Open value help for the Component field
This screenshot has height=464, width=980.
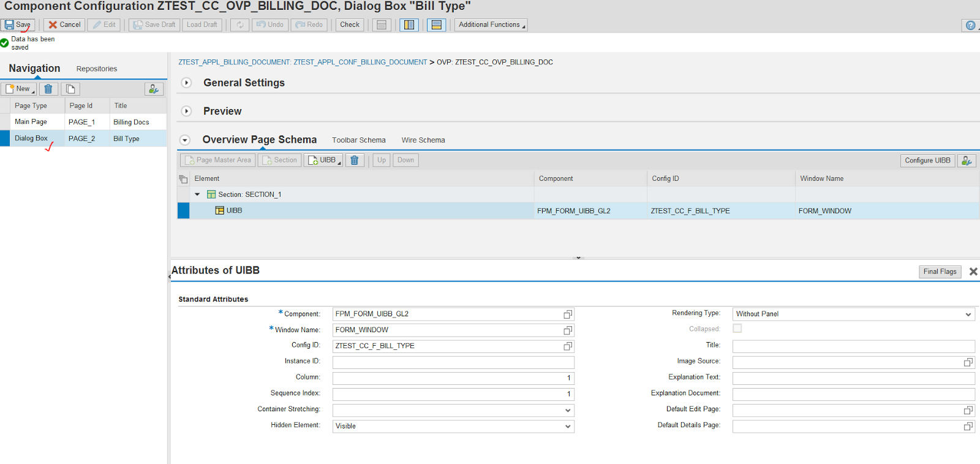coord(568,314)
